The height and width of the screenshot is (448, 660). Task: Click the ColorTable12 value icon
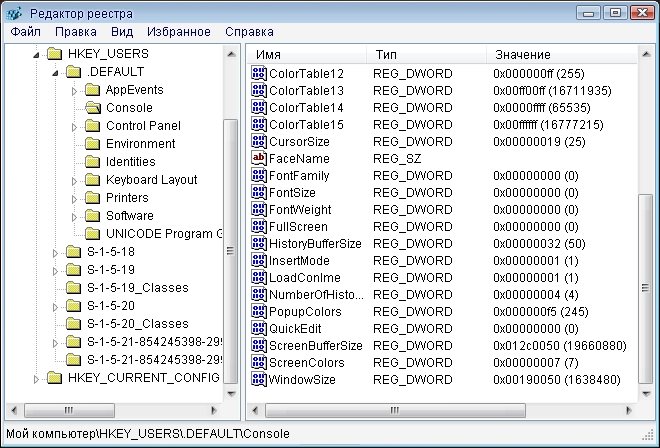[259, 74]
